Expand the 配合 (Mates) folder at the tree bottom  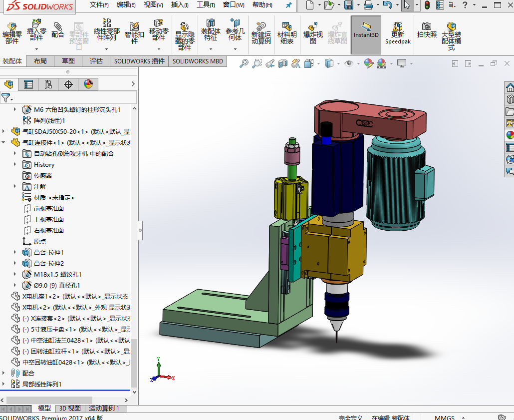[4, 373]
